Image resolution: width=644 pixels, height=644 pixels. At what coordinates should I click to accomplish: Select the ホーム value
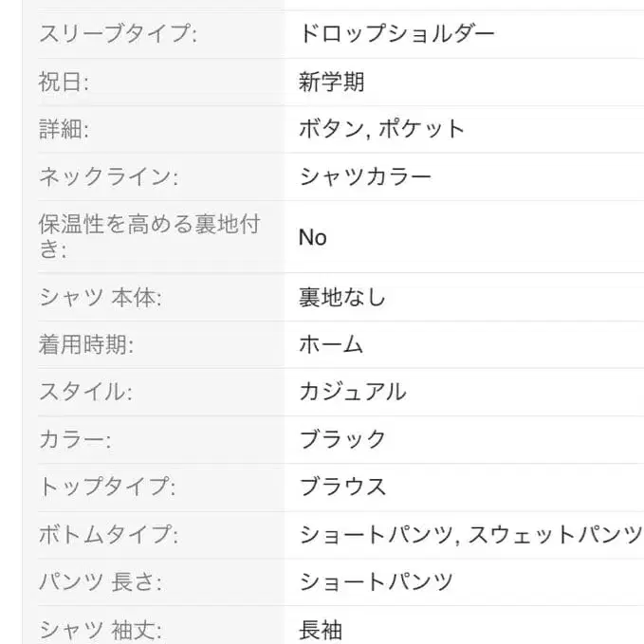click(331, 345)
